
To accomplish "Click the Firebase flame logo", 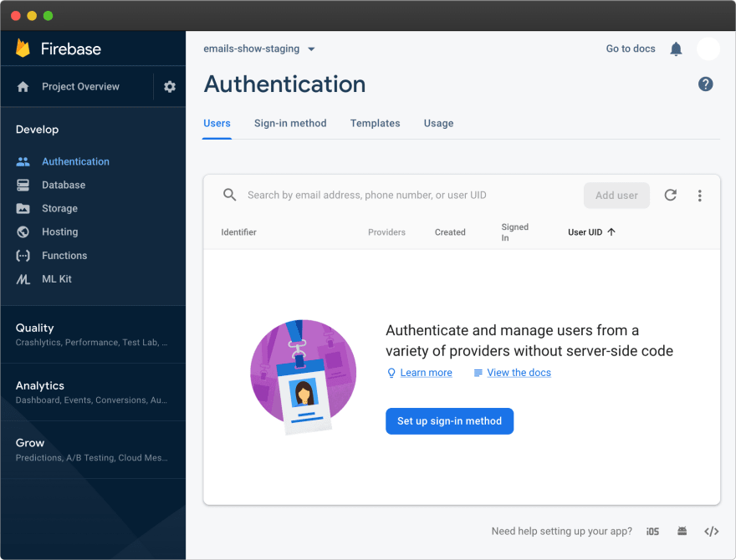I will point(23,48).
